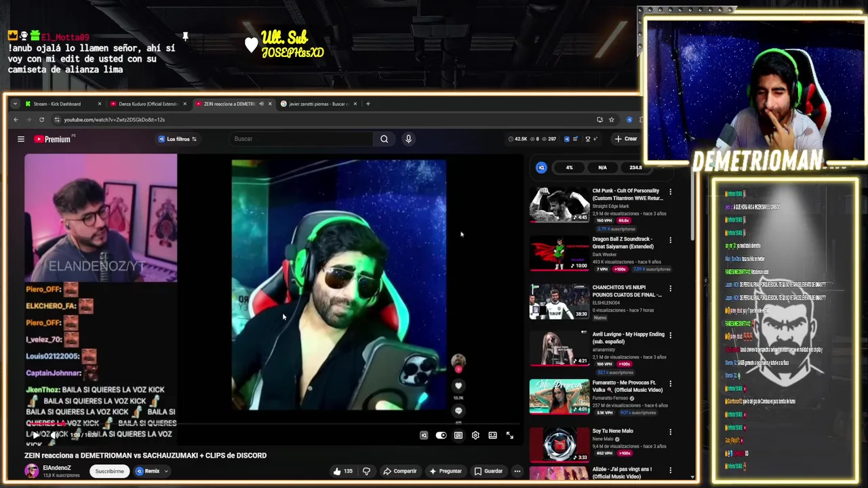The height and width of the screenshot is (488, 868).
Task: Switch to javier zanetti piernas Google tab
Action: pyautogui.click(x=319, y=104)
